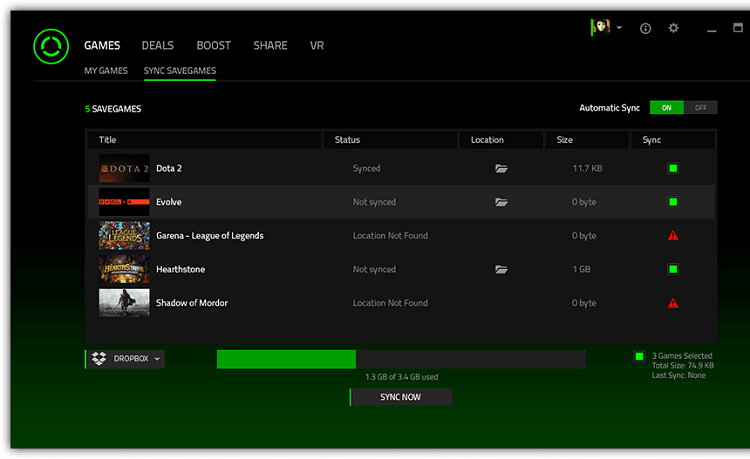Select the SYNC SAVEGAMES sub-tab
This screenshot has height=459, width=750.
pyautogui.click(x=180, y=71)
